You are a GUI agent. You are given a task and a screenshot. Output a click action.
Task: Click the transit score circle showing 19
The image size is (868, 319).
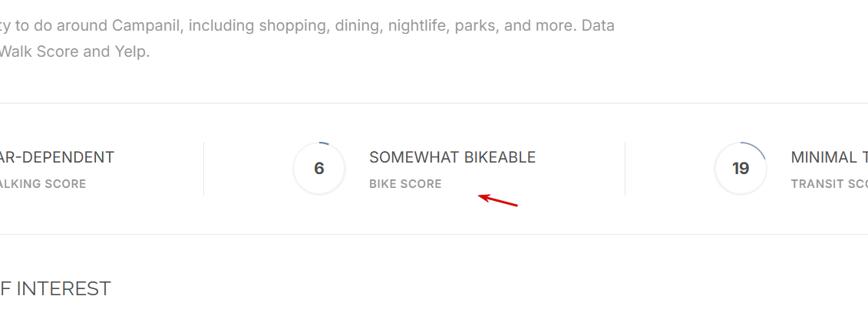pos(741,169)
